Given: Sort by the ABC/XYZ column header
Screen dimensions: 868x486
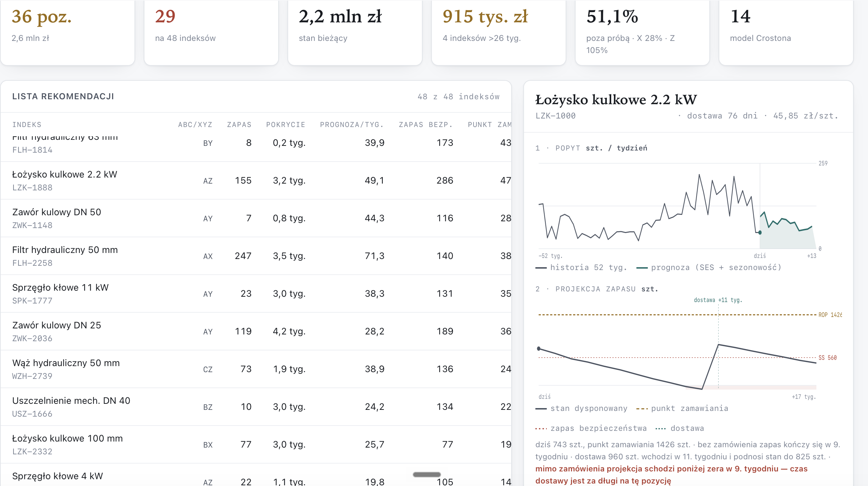Looking at the screenshot, I should coord(195,125).
